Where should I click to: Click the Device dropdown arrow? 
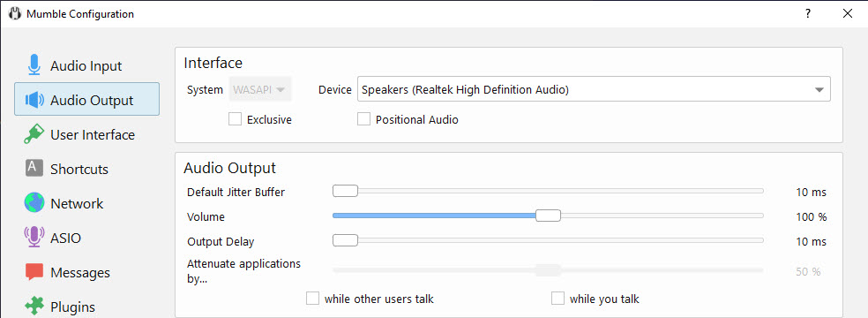(x=819, y=90)
